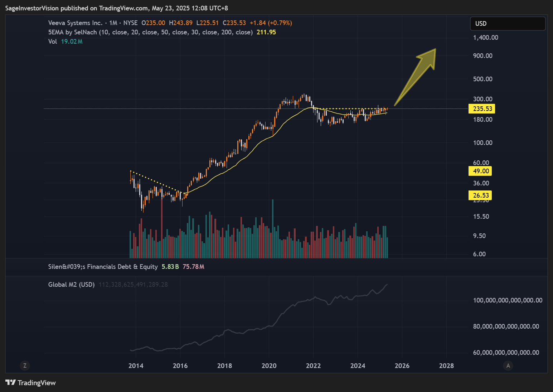Image resolution: width=553 pixels, height=392 pixels.
Task: Click the 500.00 price axis label
Action: point(483,79)
